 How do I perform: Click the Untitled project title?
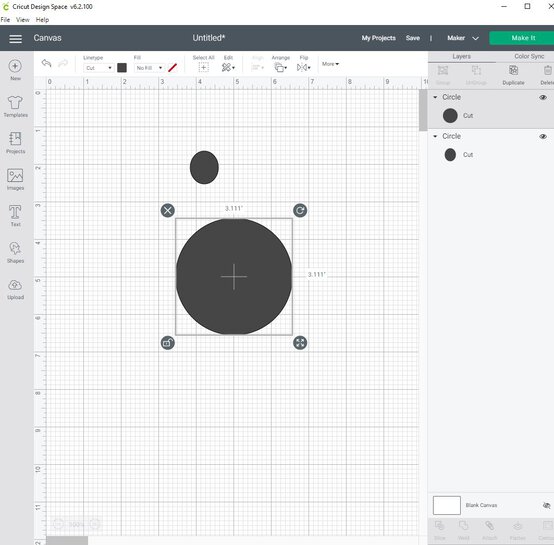point(208,38)
